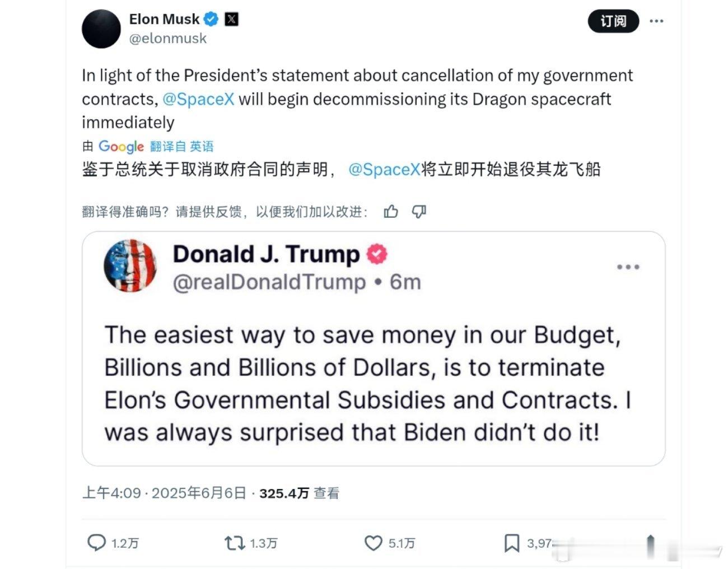
Task: Open the quoted post's three-dot menu
Action: click(628, 267)
